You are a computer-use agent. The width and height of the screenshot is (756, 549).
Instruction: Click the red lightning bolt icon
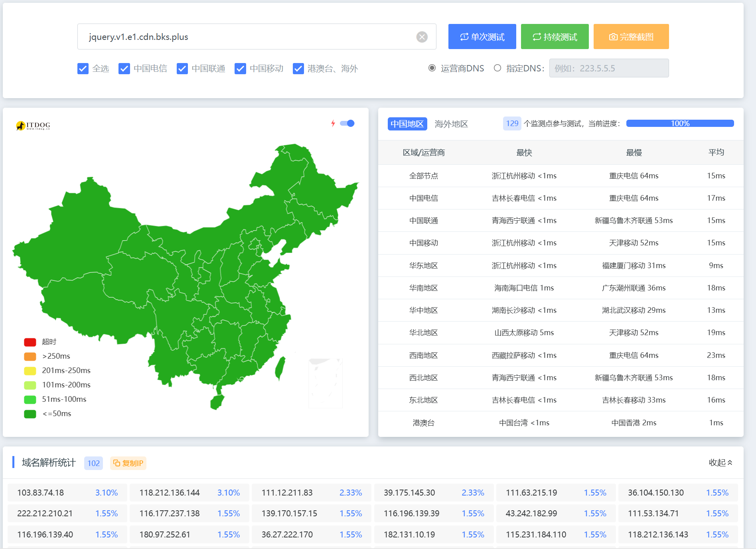[333, 123]
